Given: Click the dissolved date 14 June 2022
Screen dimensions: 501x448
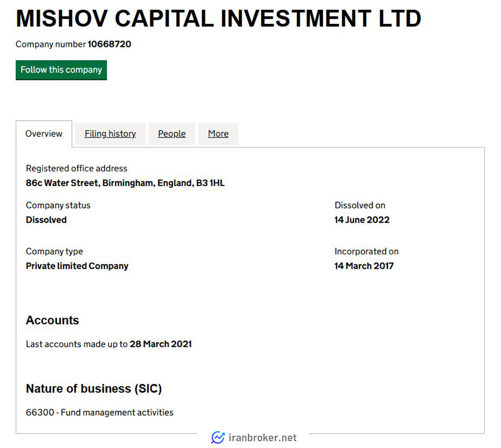Looking at the screenshot, I should pyautogui.click(x=362, y=220).
